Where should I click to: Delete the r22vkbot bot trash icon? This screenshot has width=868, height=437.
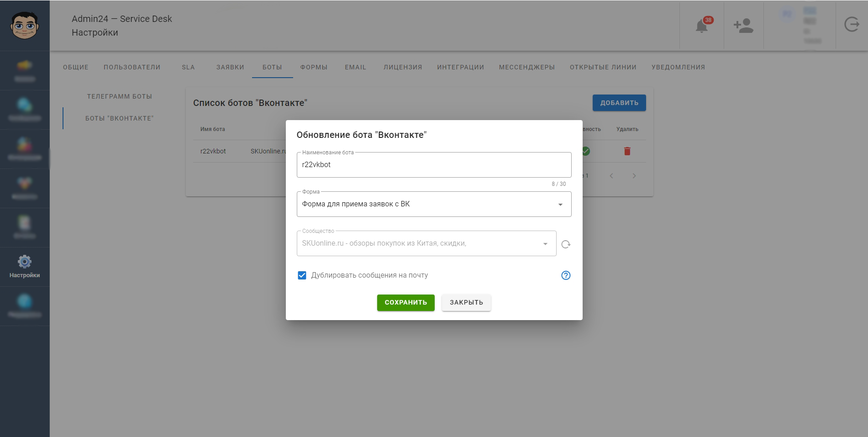627,151
